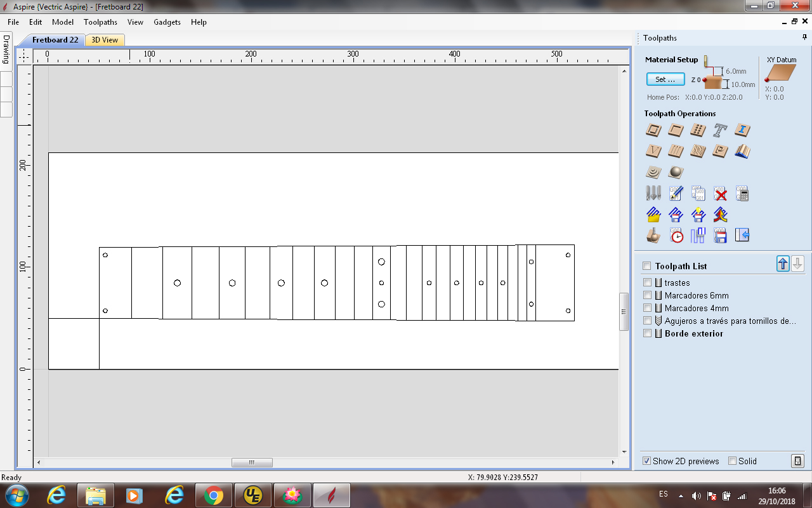Create a V-Carve toolpath

pos(653,151)
